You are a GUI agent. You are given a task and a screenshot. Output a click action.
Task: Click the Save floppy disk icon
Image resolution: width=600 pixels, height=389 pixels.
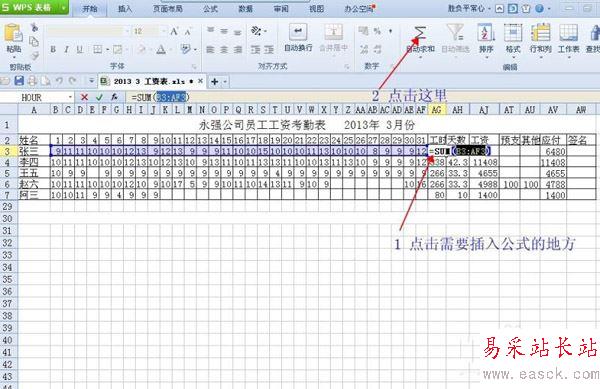point(19,81)
